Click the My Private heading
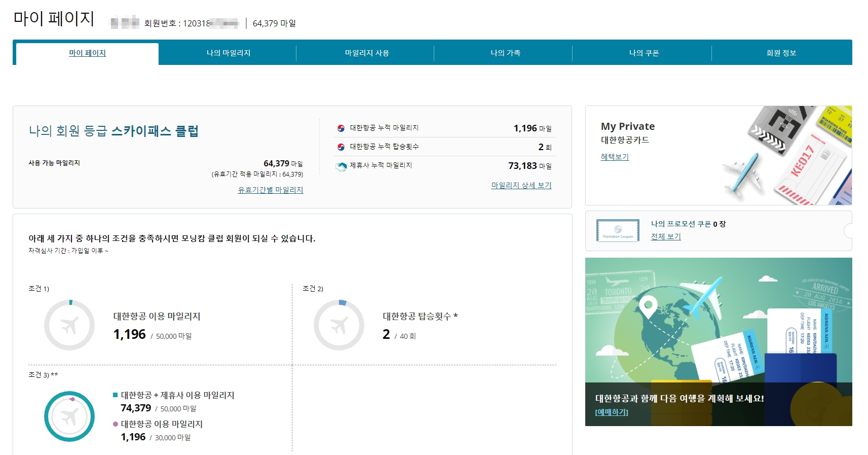Viewport: 868px width, 455px height. 628,126
